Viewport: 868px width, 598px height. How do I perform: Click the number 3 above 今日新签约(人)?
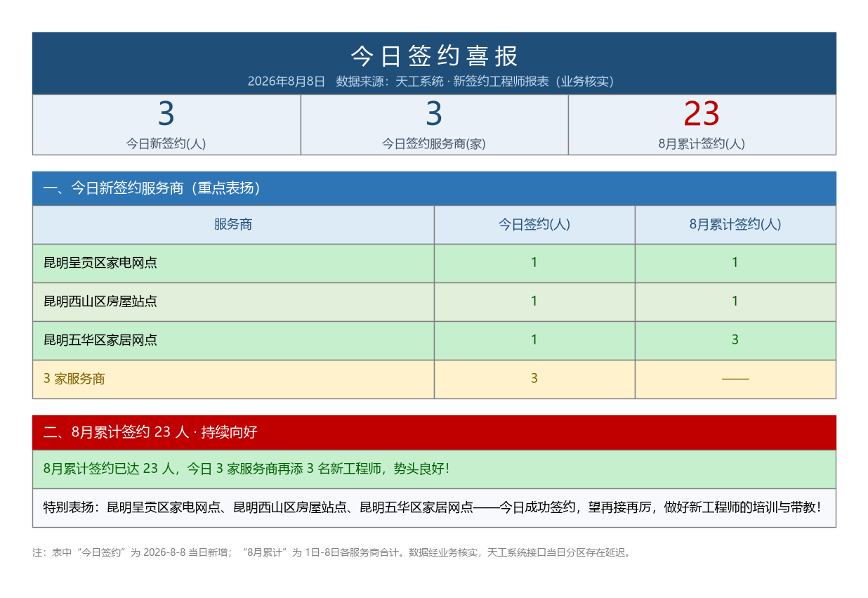[166, 114]
